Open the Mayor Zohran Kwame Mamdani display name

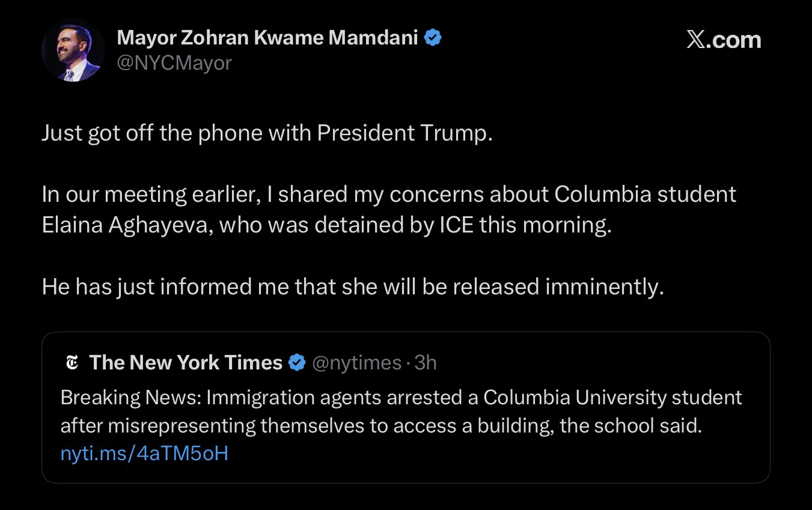click(x=267, y=38)
